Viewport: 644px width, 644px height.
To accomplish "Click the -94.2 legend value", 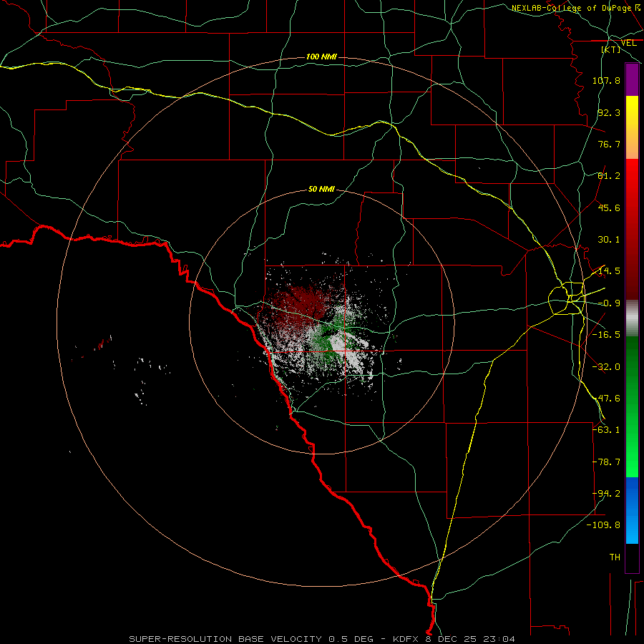I will 606,494.
